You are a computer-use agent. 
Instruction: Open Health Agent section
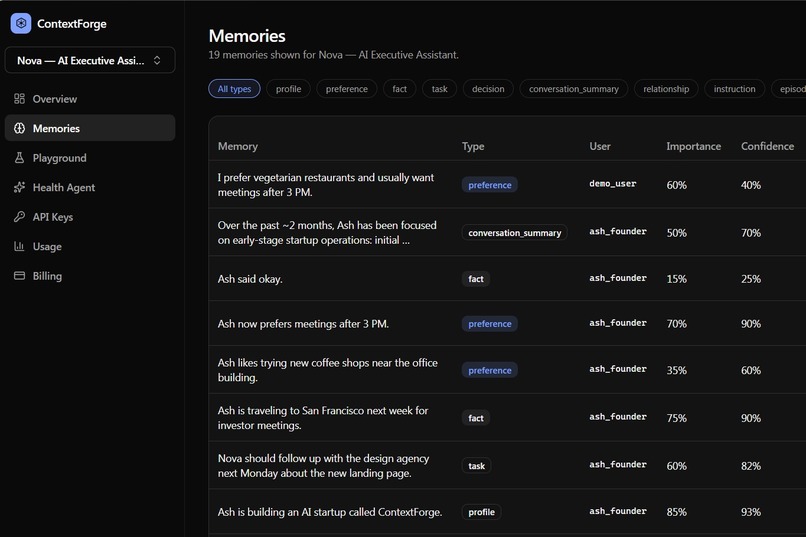(90, 187)
